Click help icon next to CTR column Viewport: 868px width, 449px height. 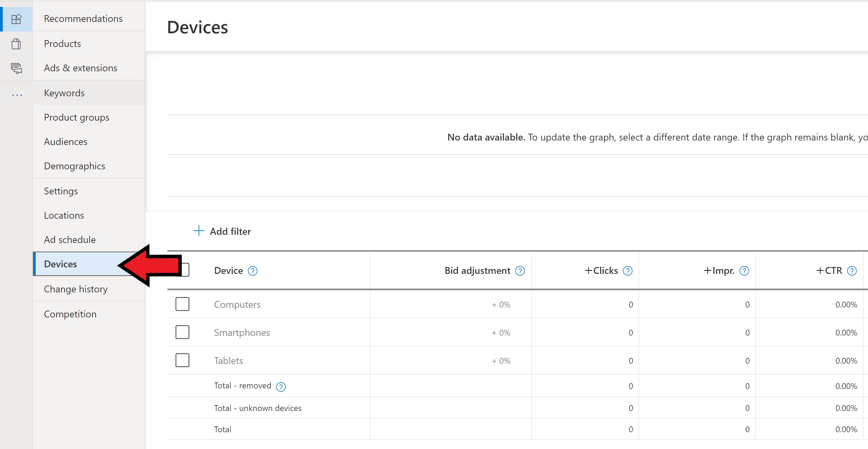pyautogui.click(x=852, y=271)
